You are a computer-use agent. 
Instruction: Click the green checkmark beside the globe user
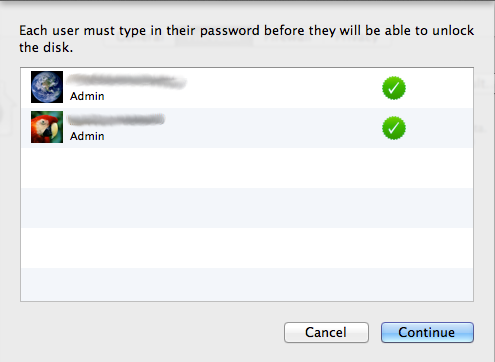pos(394,88)
